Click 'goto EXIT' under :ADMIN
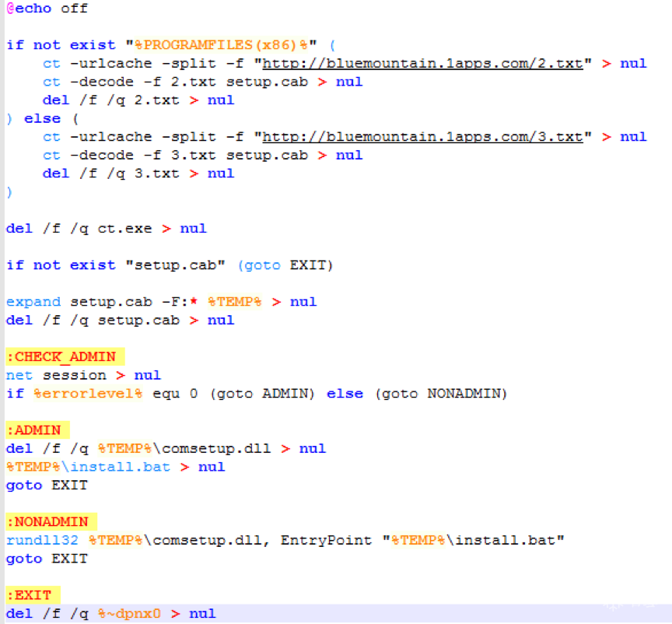The width and height of the screenshot is (672, 624). [47, 486]
